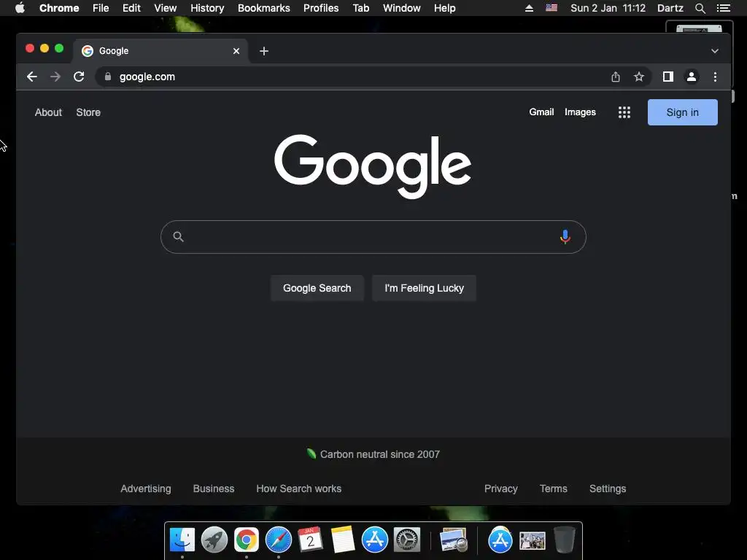Open the Help menu
This screenshot has height=560, width=747.
click(x=444, y=8)
